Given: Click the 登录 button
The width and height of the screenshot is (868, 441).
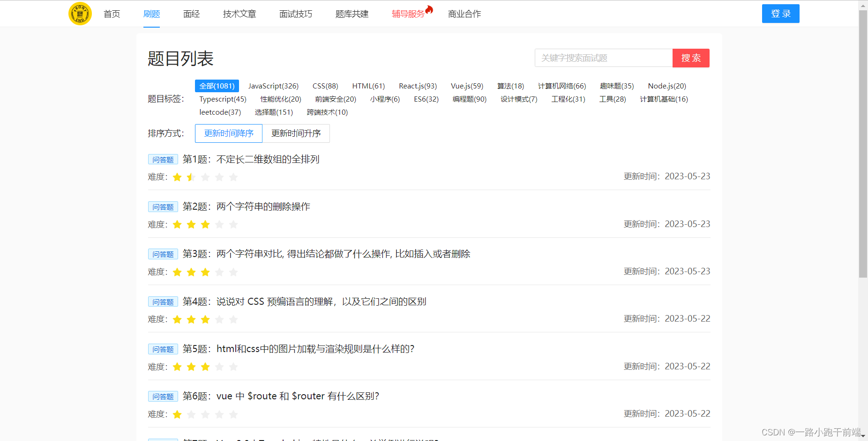Looking at the screenshot, I should click(x=780, y=14).
